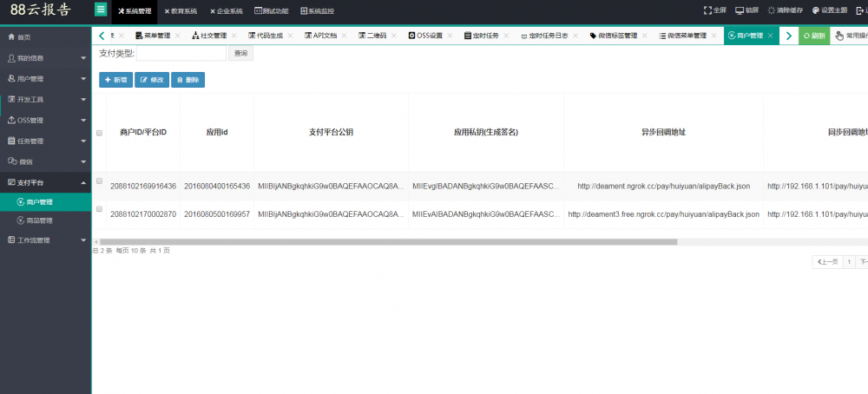
Task: Close the API文档 tab
Action: (x=344, y=36)
